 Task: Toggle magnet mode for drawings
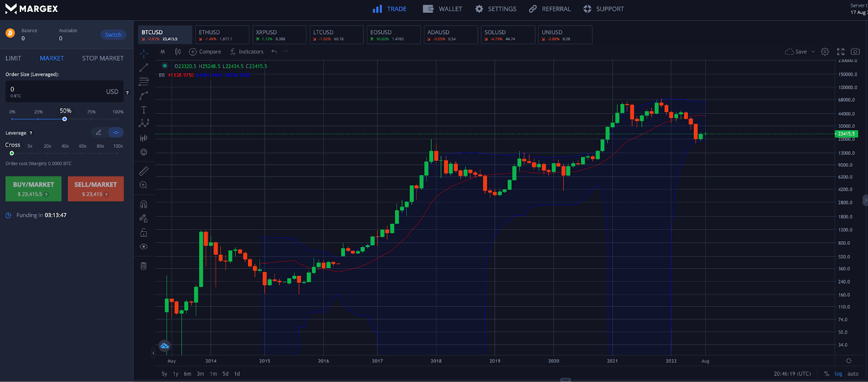144,204
